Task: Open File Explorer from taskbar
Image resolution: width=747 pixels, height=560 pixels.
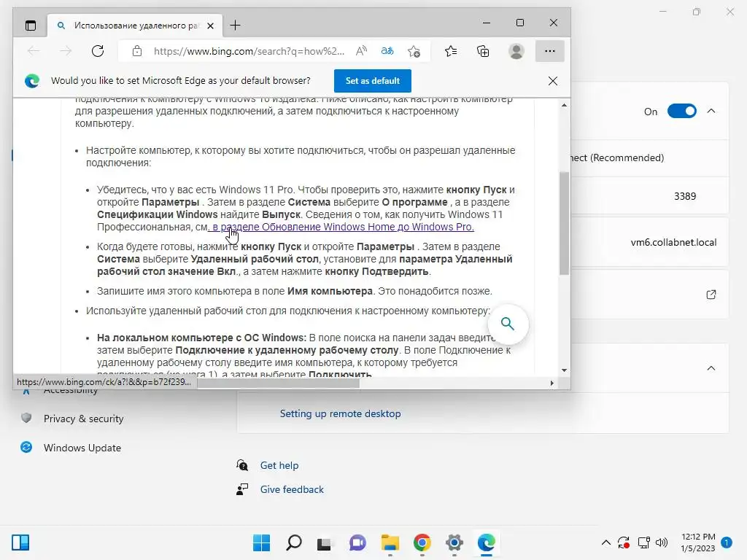Action: (x=390, y=542)
